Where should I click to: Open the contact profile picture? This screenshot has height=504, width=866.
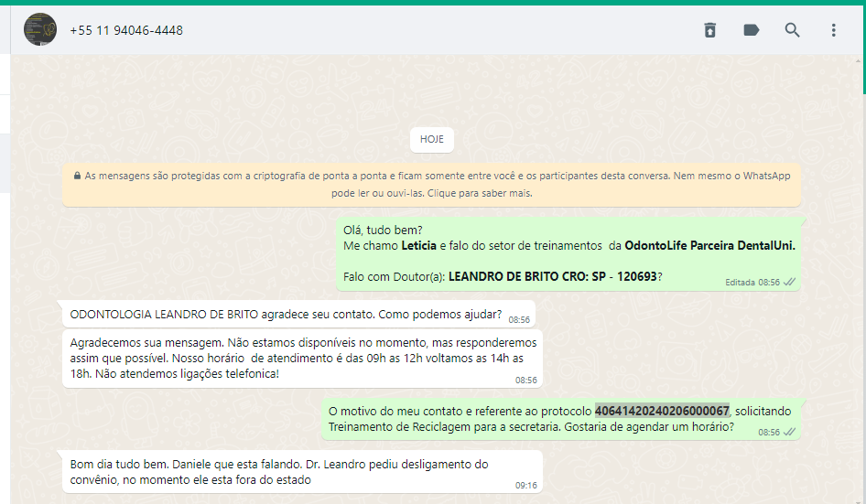tap(40, 30)
